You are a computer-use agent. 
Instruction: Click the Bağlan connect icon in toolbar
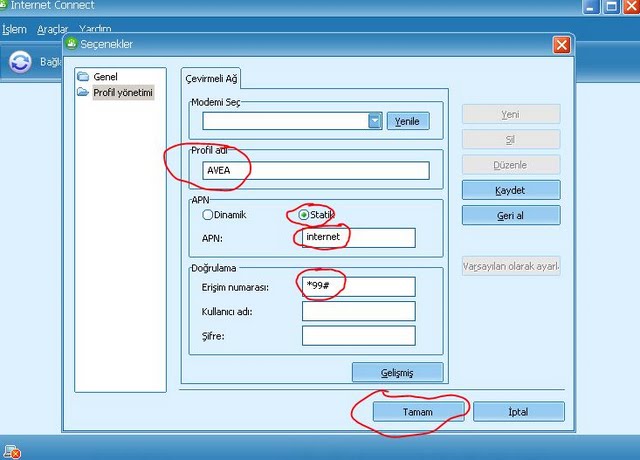point(21,62)
